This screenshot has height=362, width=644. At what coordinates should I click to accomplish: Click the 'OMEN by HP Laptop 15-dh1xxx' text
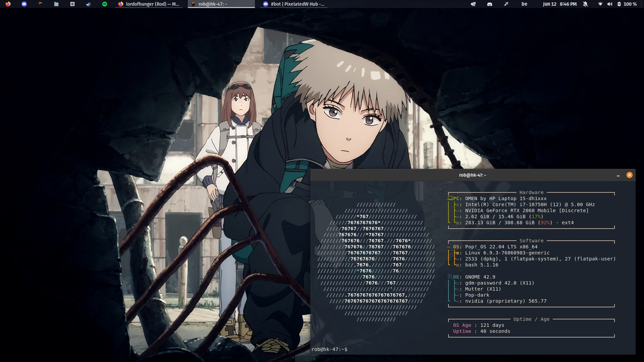(506, 198)
